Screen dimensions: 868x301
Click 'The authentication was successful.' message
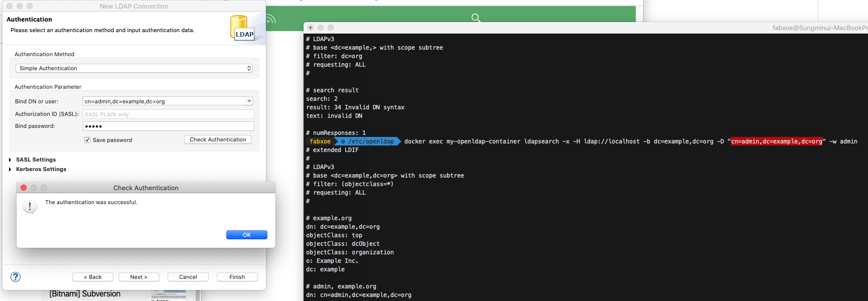click(91, 202)
